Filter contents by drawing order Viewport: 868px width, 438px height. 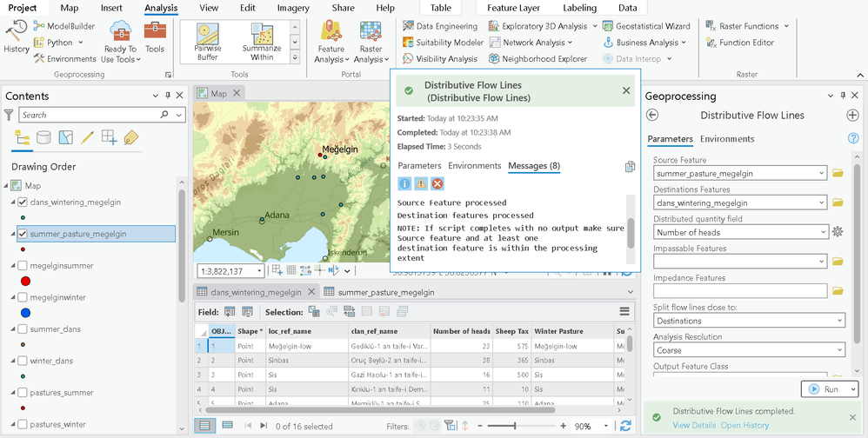coord(22,137)
